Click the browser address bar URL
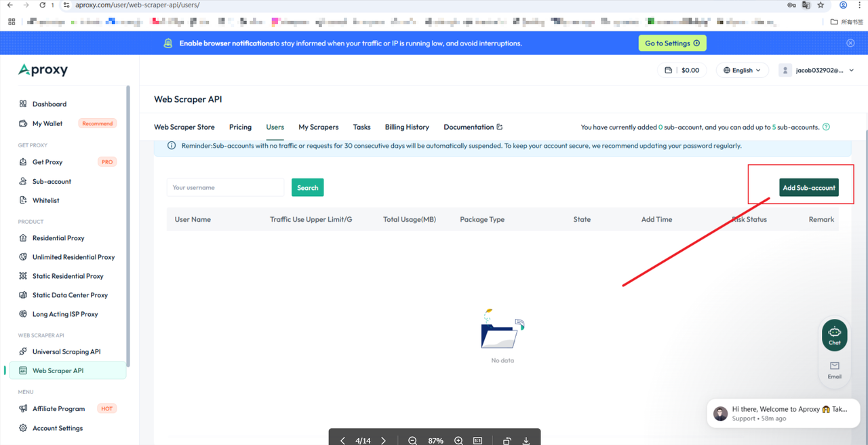Screen dimensions: 868x445 pyautogui.click(x=138, y=5)
